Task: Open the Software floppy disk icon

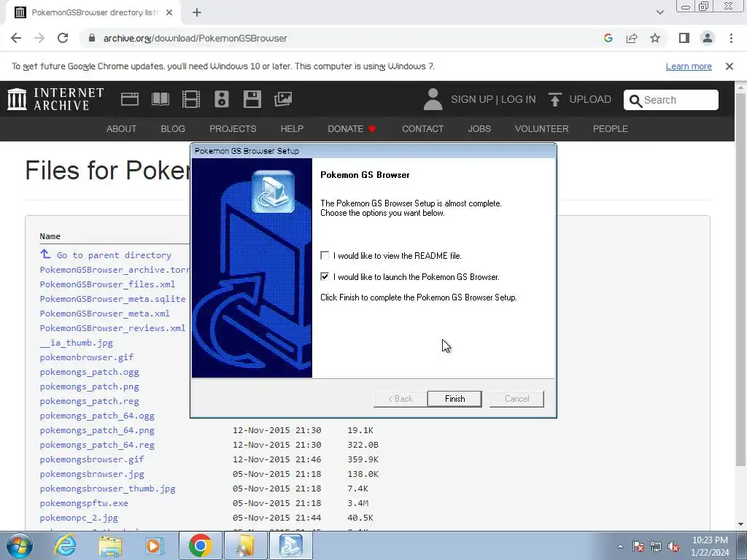Action: point(252,99)
